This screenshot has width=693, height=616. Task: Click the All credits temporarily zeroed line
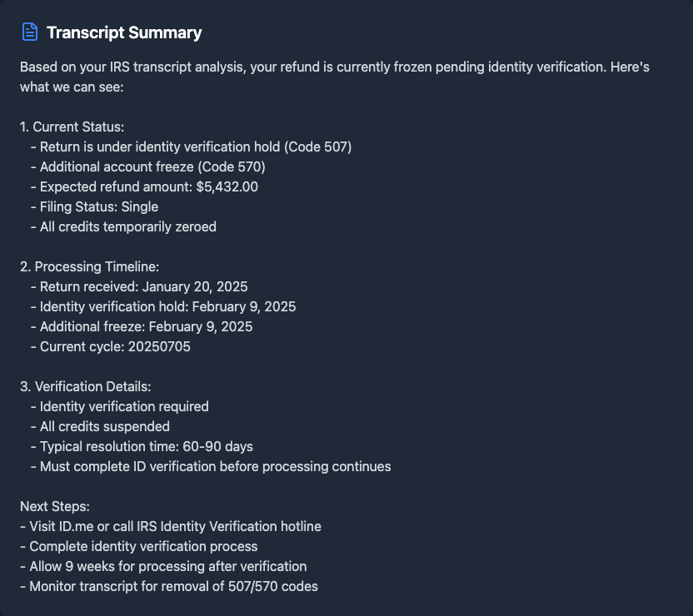[128, 226]
